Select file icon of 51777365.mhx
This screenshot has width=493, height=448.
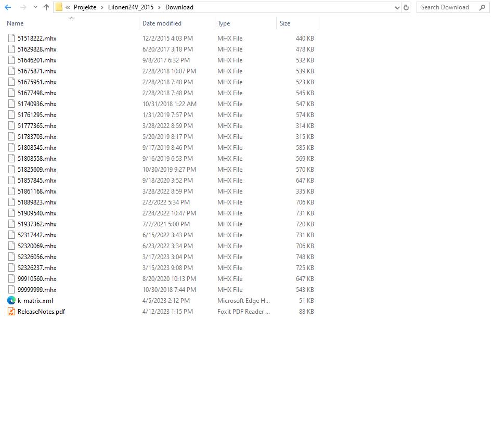[x=11, y=125]
